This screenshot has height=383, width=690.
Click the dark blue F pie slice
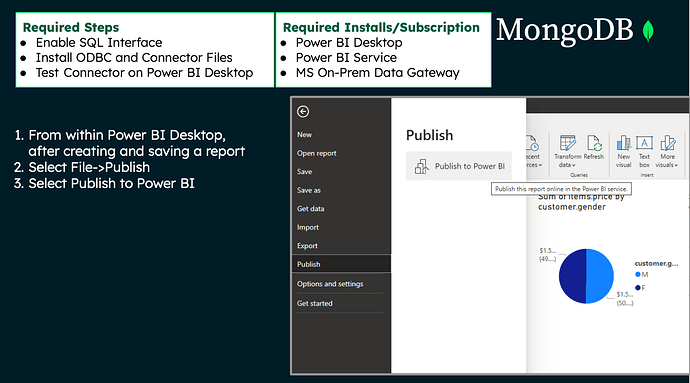pos(572,276)
